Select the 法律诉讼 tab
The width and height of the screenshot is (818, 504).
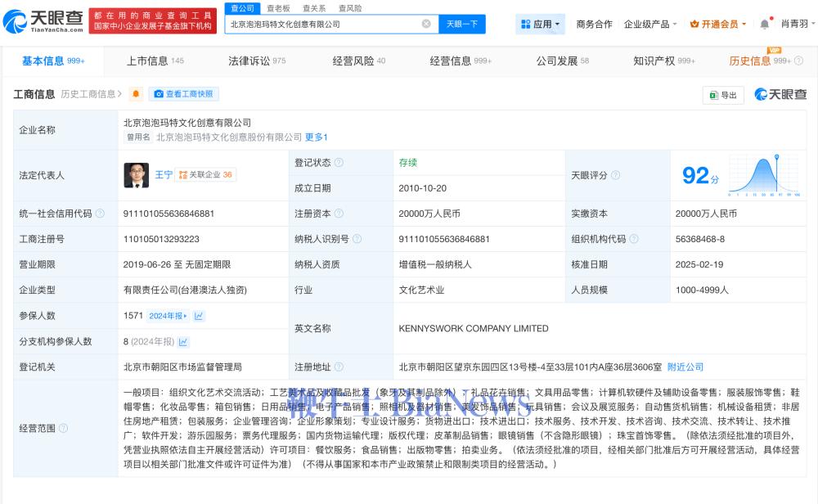click(257, 61)
